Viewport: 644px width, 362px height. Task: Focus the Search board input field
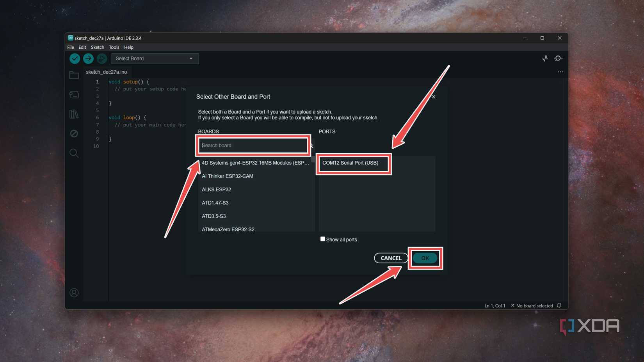click(254, 146)
